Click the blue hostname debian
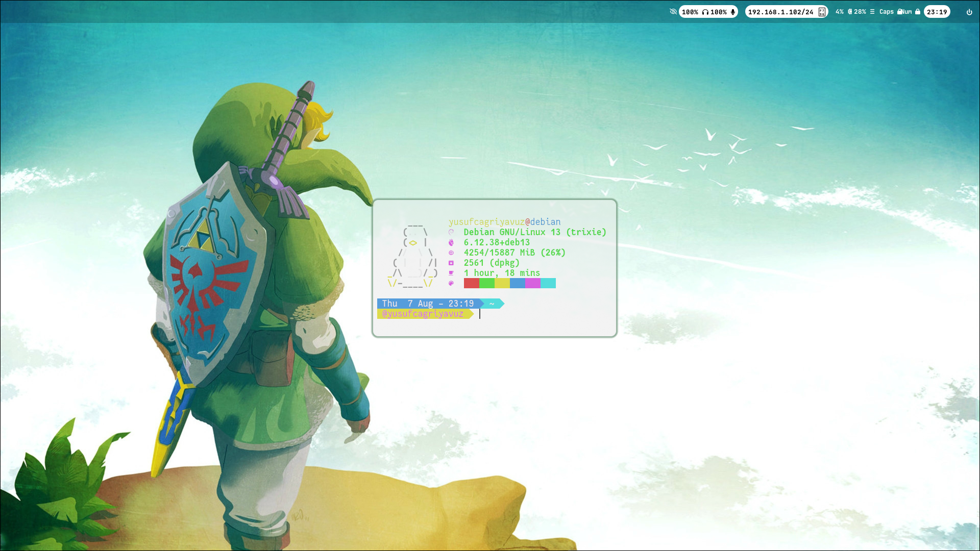 [546, 222]
